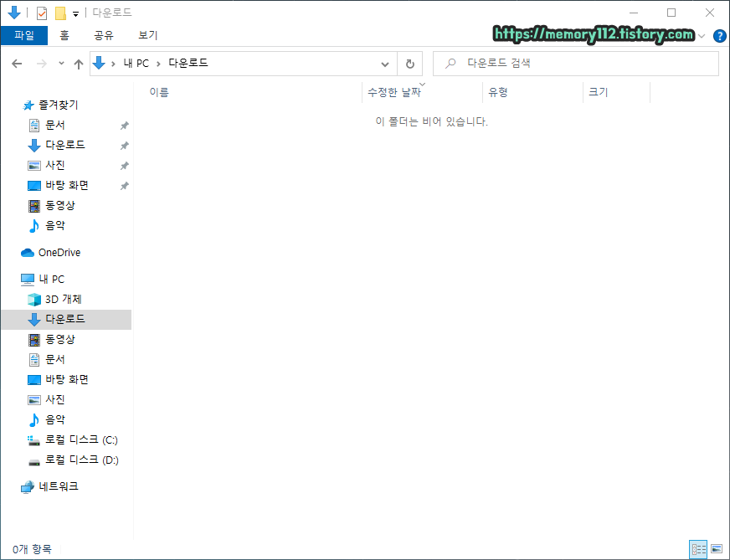Click the Properties icon in quick access toolbar
The height and width of the screenshot is (560, 730).
point(41,13)
